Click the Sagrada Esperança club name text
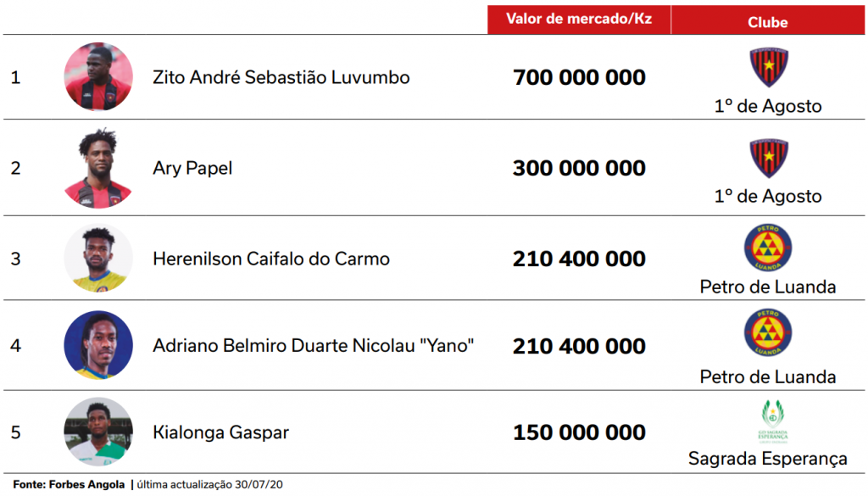Screen dimensions: 868x496 pyautogui.click(x=768, y=459)
